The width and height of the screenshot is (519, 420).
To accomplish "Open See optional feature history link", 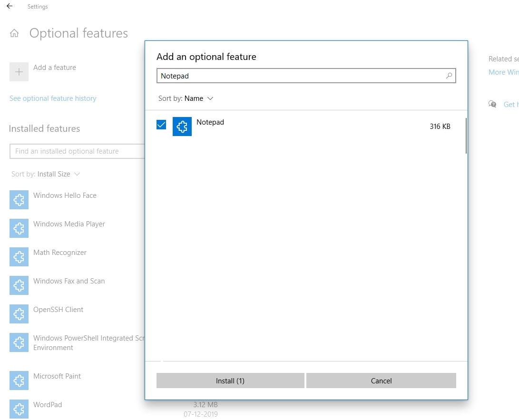I will coord(53,98).
